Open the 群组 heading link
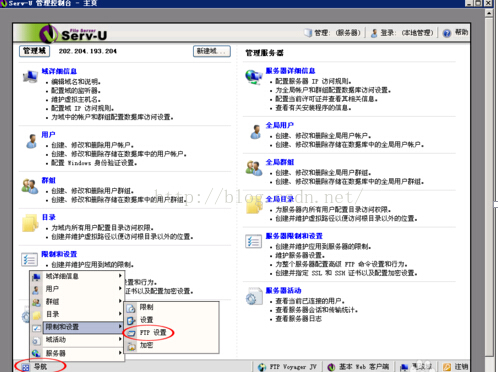Viewport: 498px width, 372px height. coord(48,180)
